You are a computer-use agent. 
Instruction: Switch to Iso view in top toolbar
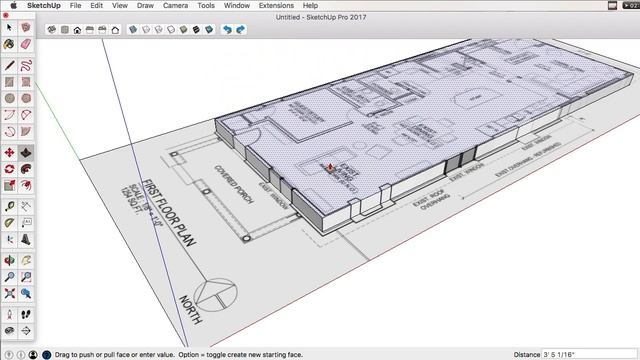tap(52, 29)
